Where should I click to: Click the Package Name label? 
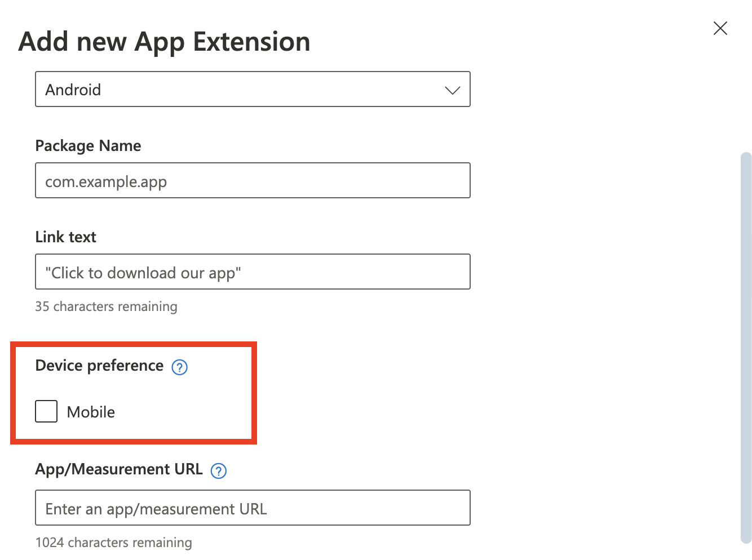click(88, 146)
